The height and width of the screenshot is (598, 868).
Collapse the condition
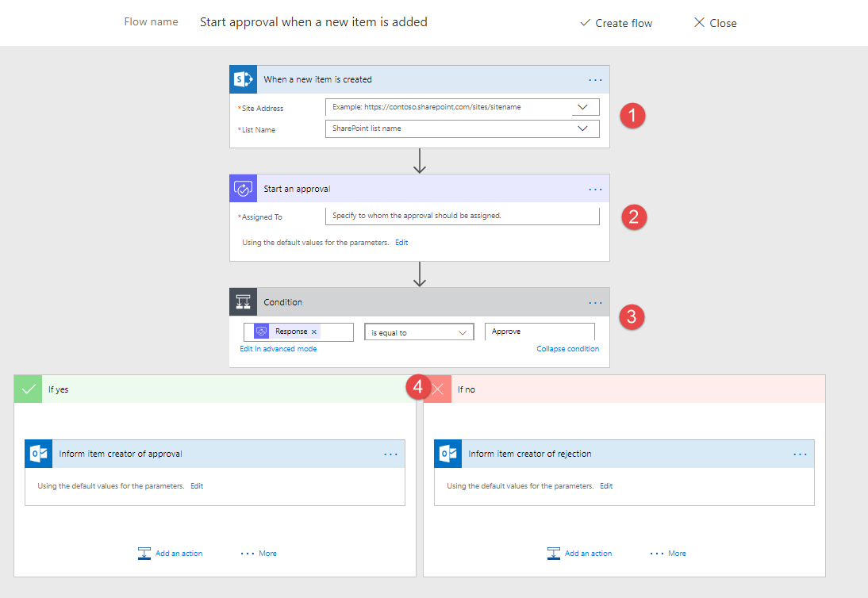point(567,348)
